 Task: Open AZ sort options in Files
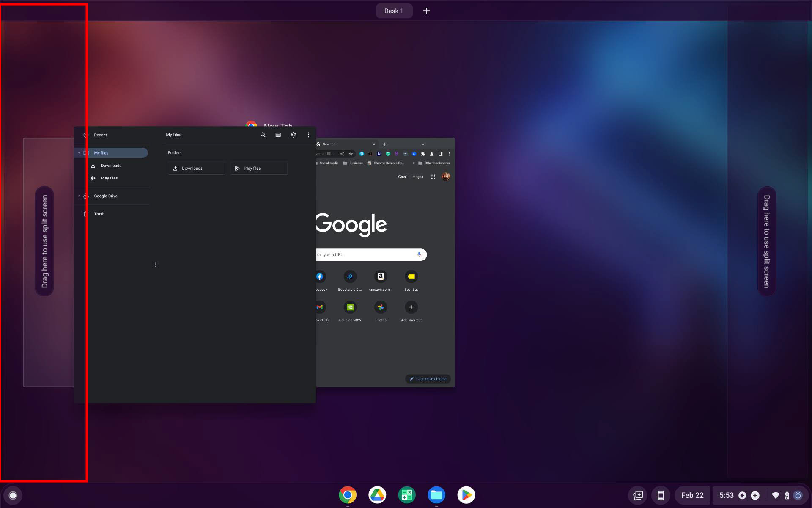(x=293, y=135)
